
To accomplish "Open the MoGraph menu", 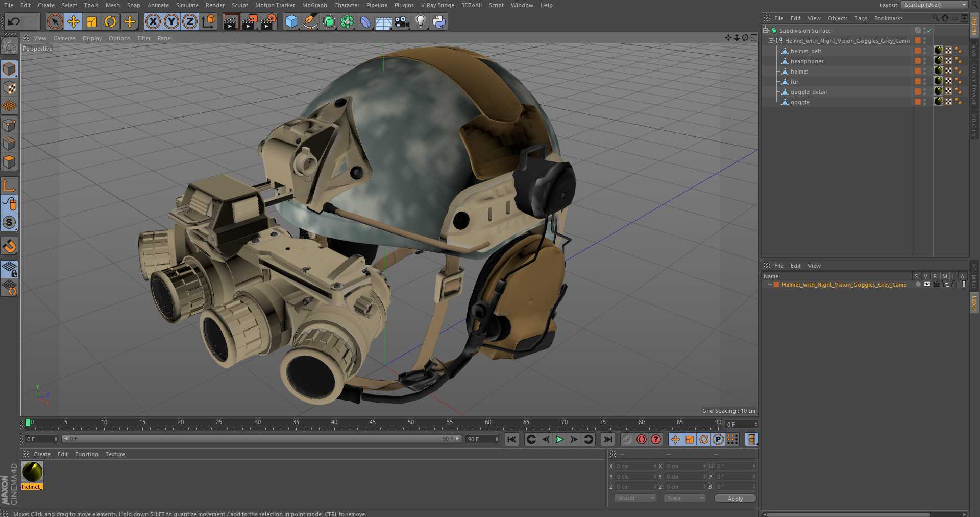I will coord(314,5).
